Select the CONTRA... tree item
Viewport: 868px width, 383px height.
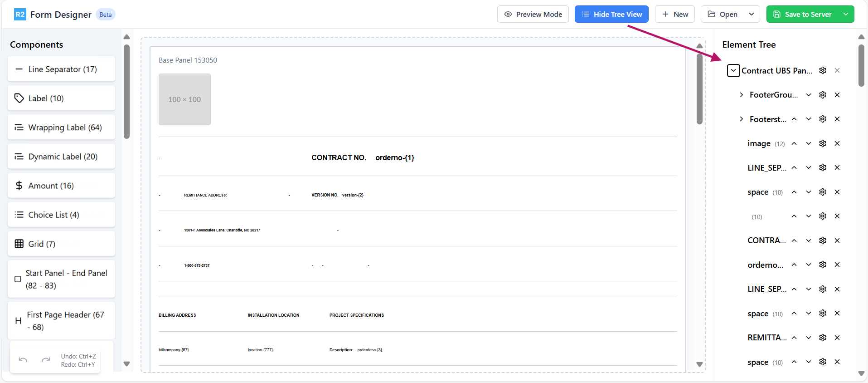(766, 241)
